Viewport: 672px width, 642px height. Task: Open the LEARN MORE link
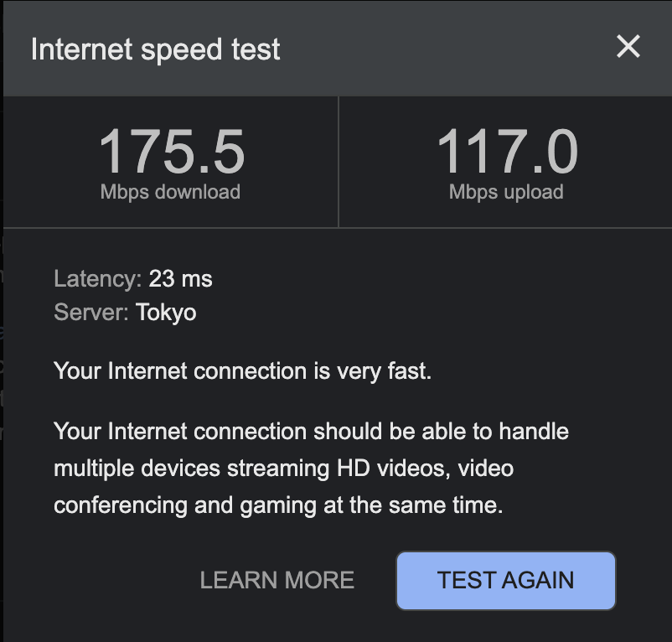(x=277, y=580)
